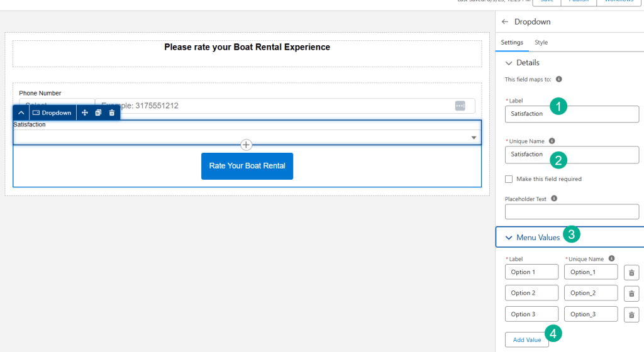644x352 pixels.
Task: Delete the Option 1 menu value
Action: (x=631, y=272)
